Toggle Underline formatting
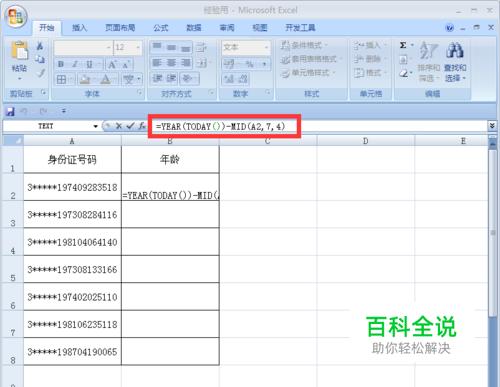Screen dimensions: 500x387 point(89,64)
